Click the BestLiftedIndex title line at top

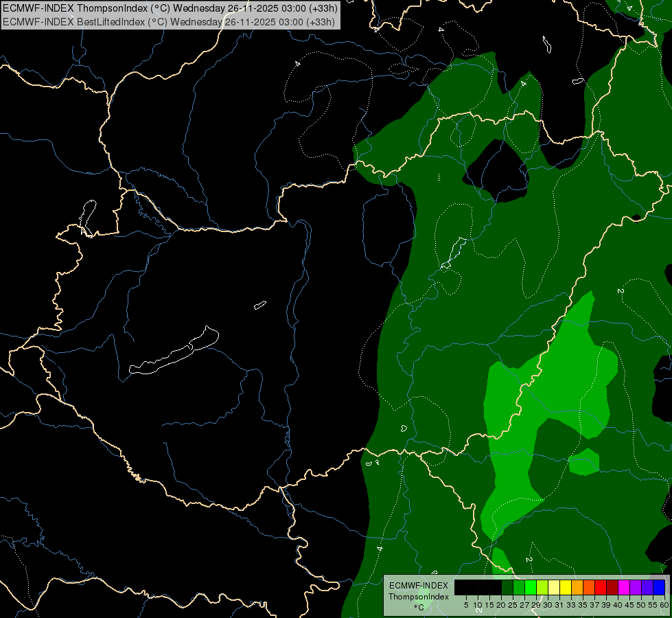(x=169, y=22)
